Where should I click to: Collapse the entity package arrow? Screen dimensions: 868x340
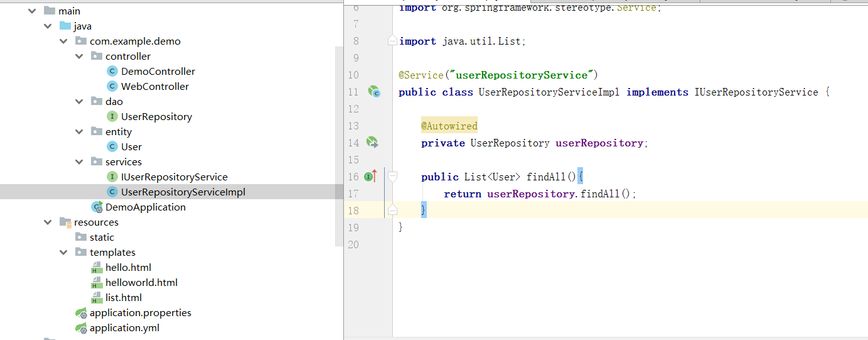pyautogui.click(x=79, y=131)
